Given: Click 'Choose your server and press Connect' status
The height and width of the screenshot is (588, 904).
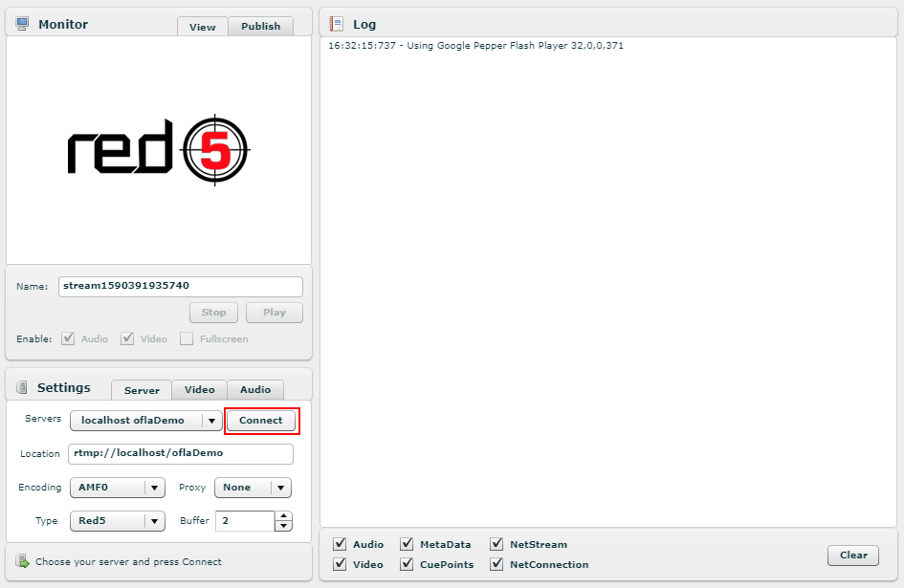Looking at the screenshot, I should [x=128, y=561].
